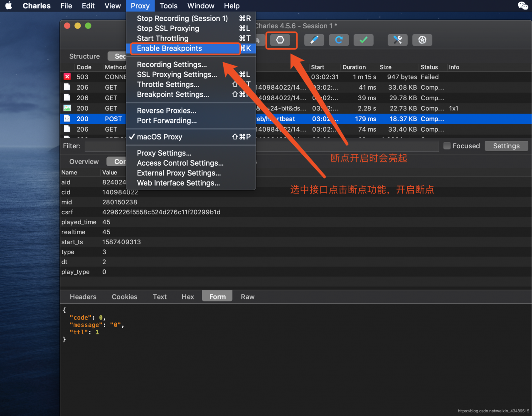Choose Start Throttling

191,38
